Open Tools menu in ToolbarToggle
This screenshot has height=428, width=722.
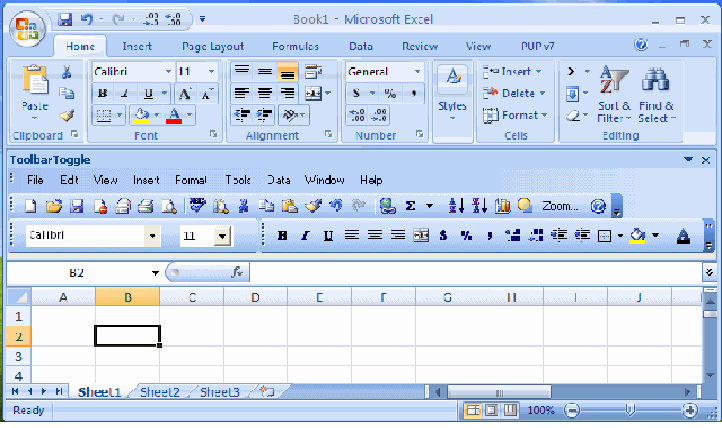tap(238, 180)
